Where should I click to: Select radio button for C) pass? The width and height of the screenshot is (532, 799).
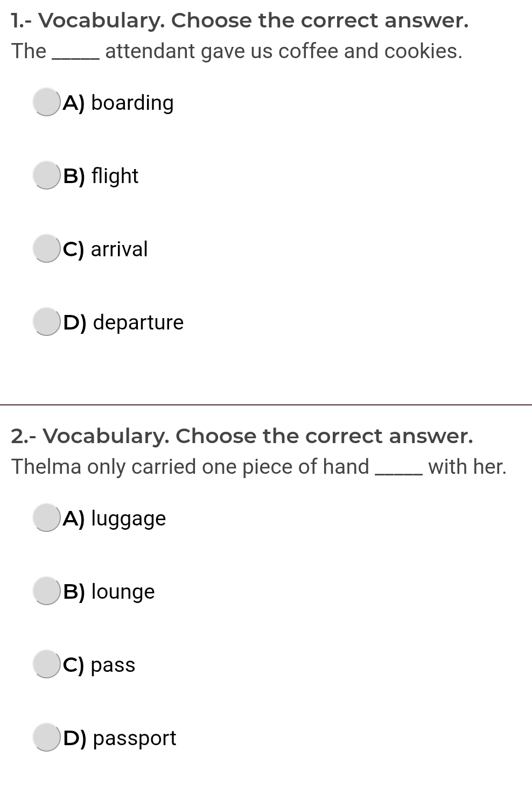point(46,664)
